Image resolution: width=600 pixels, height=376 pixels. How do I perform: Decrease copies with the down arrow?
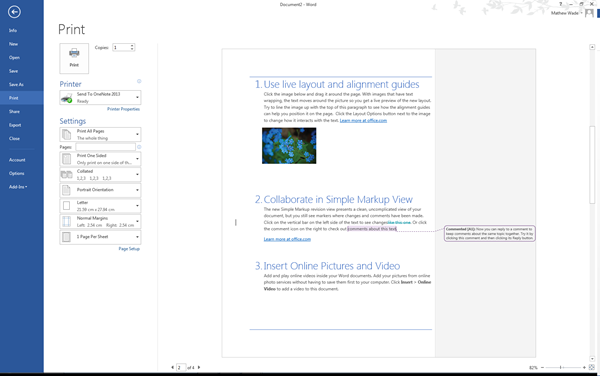[x=132, y=49]
